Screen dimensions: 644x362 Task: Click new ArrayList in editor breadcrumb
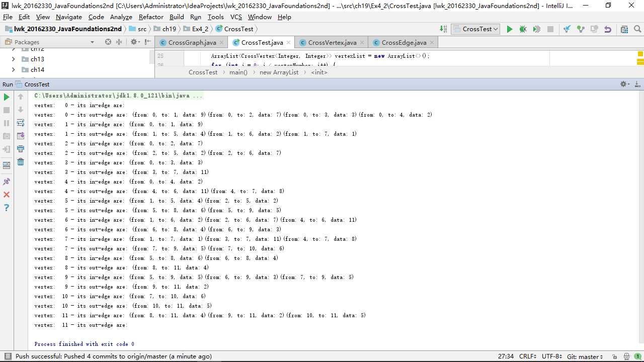point(279,72)
